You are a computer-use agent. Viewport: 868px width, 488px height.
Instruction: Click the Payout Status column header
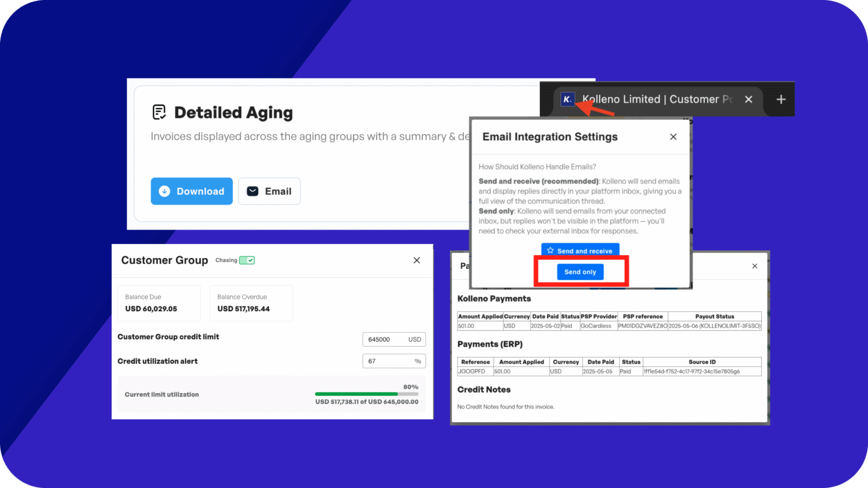(x=714, y=316)
